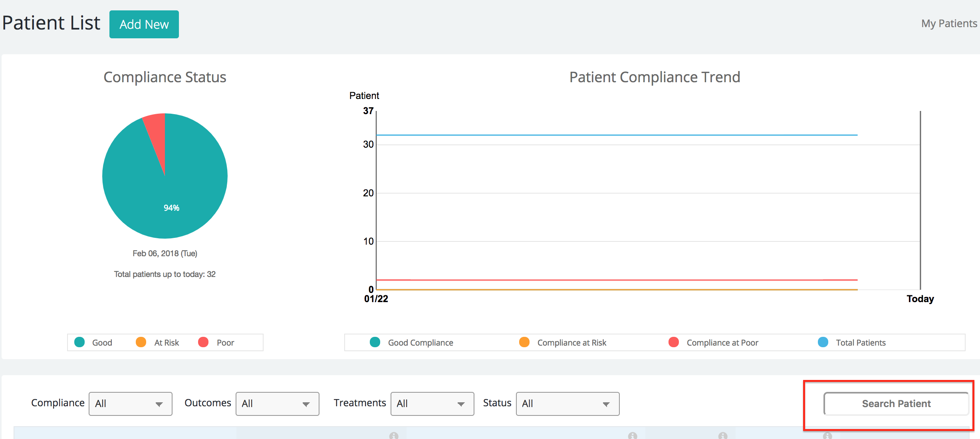Click red Compliance at Poor legend dot
The height and width of the screenshot is (439, 980).
pyautogui.click(x=673, y=342)
